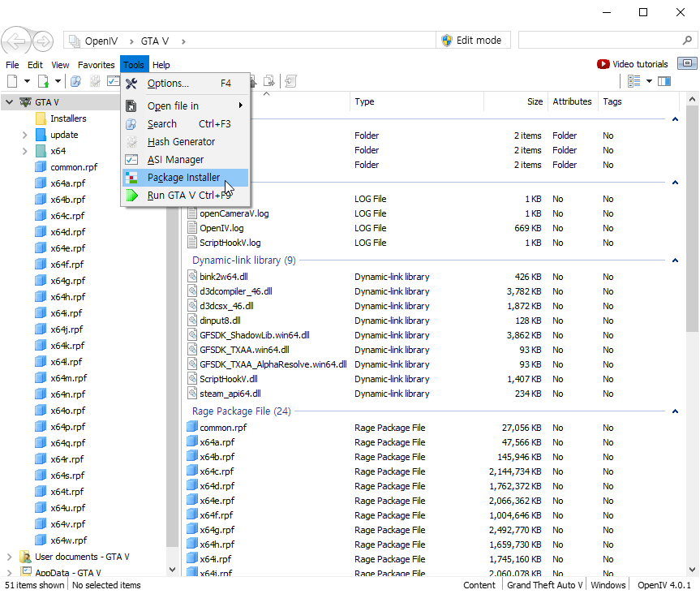This screenshot has height=594, width=700.
Task: Collapse the Dynamic-link library group
Action: pos(676,260)
